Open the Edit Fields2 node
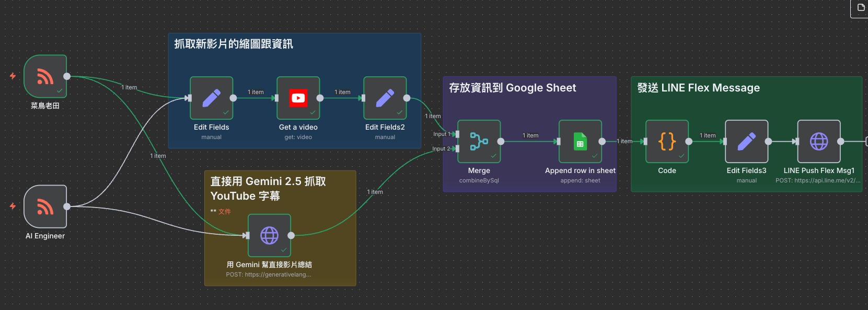The image size is (868, 310). (385, 98)
